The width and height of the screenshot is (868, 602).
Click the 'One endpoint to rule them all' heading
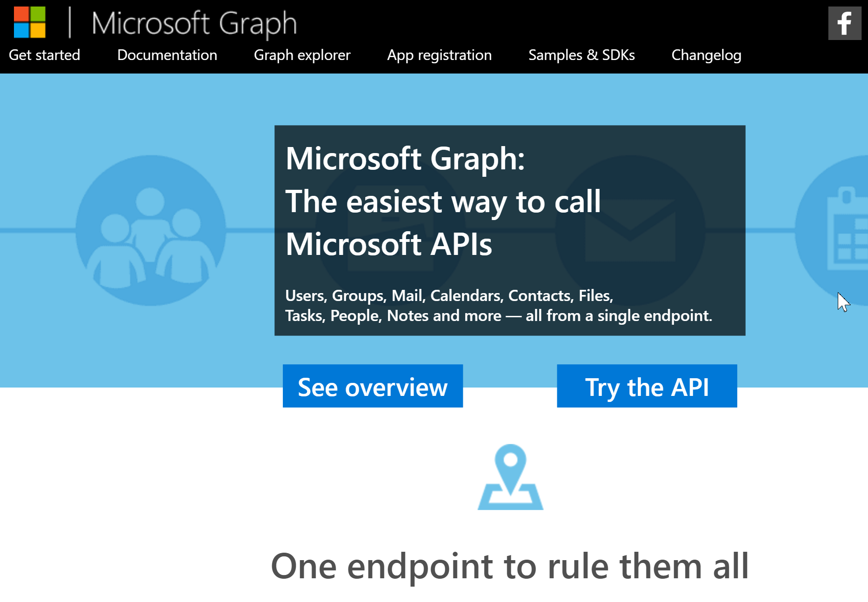tap(509, 566)
